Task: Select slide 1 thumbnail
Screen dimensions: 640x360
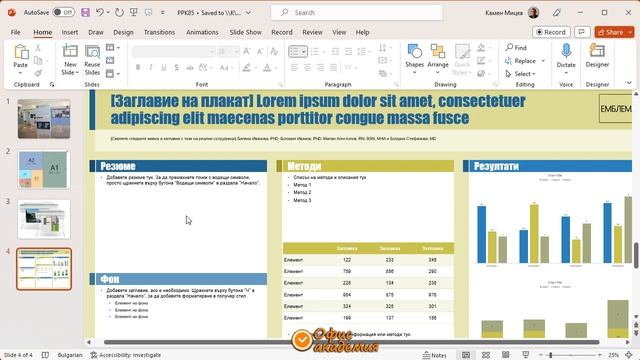Action: 44,119
